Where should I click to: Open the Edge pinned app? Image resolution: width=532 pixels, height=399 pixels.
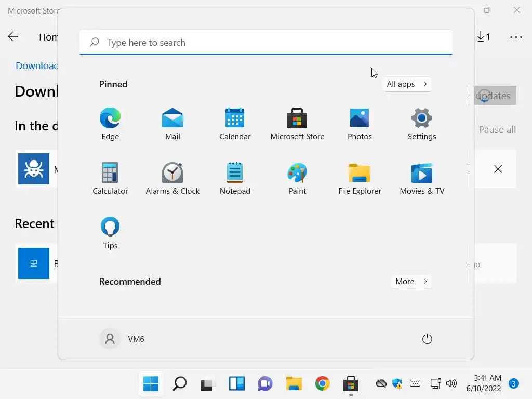(x=110, y=124)
